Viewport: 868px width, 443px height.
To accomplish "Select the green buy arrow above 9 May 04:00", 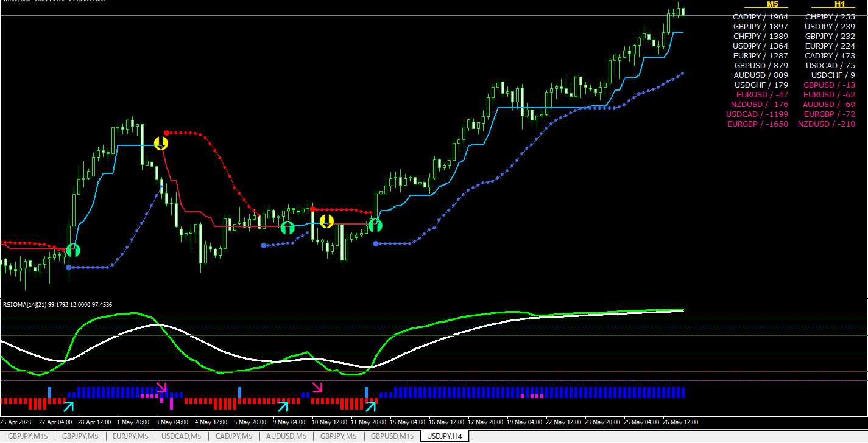I will tap(288, 228).
